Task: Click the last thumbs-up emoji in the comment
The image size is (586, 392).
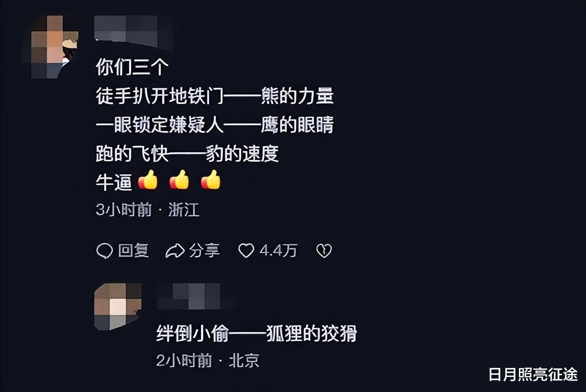Action: click(210, 180)
